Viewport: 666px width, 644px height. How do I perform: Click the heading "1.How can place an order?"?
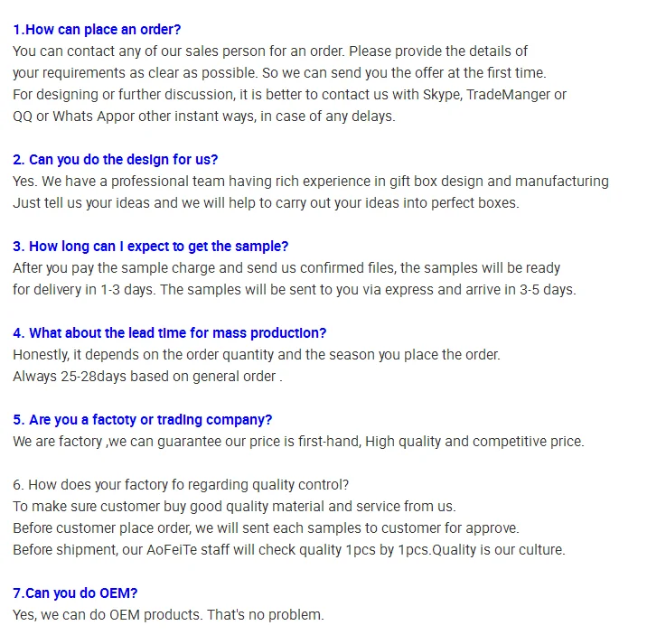click(97, 30)
